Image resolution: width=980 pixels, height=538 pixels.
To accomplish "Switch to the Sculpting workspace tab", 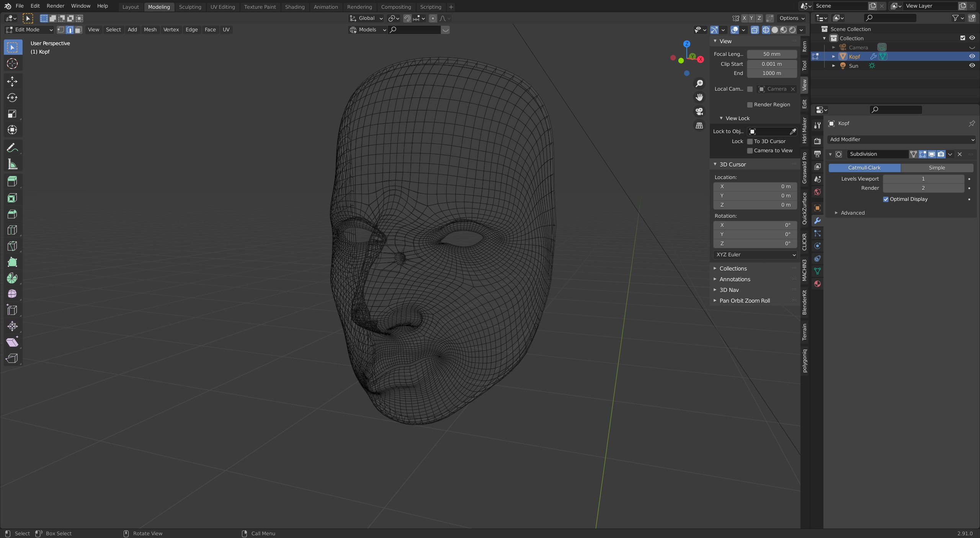I will tap(190, 7).
